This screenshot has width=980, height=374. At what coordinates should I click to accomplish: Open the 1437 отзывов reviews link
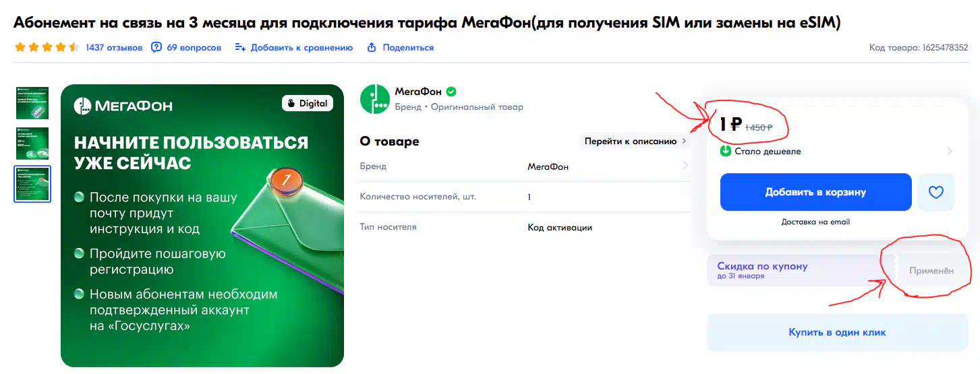114,47
